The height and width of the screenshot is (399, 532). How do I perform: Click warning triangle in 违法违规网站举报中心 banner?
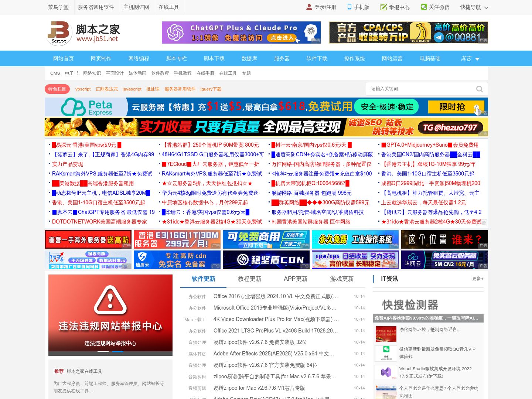pyautogui.click(x=110, y=300)
